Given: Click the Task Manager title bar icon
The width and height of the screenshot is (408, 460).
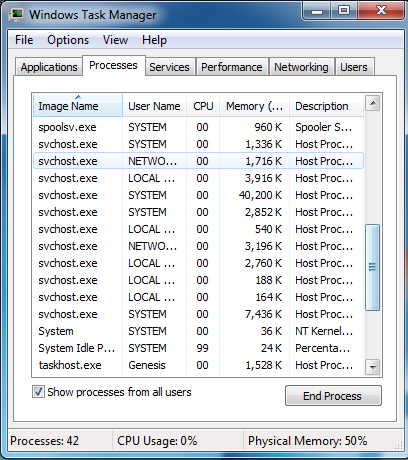Looking at the screenshot, I should 16,15.
